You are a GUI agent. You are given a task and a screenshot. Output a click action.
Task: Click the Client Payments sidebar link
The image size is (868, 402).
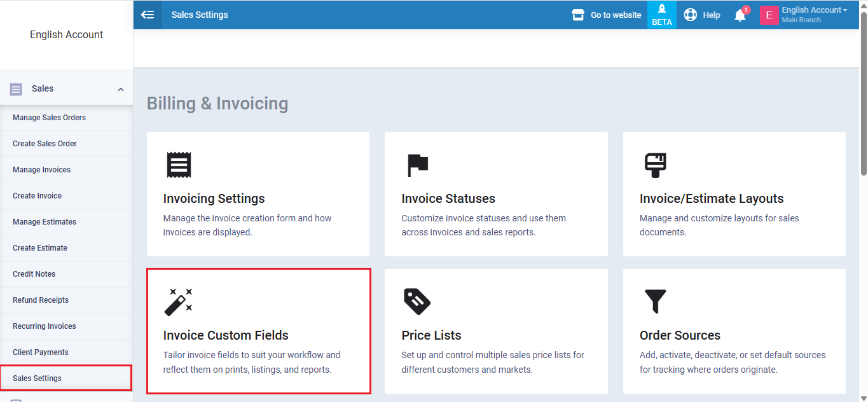click(x=40, y=352)
